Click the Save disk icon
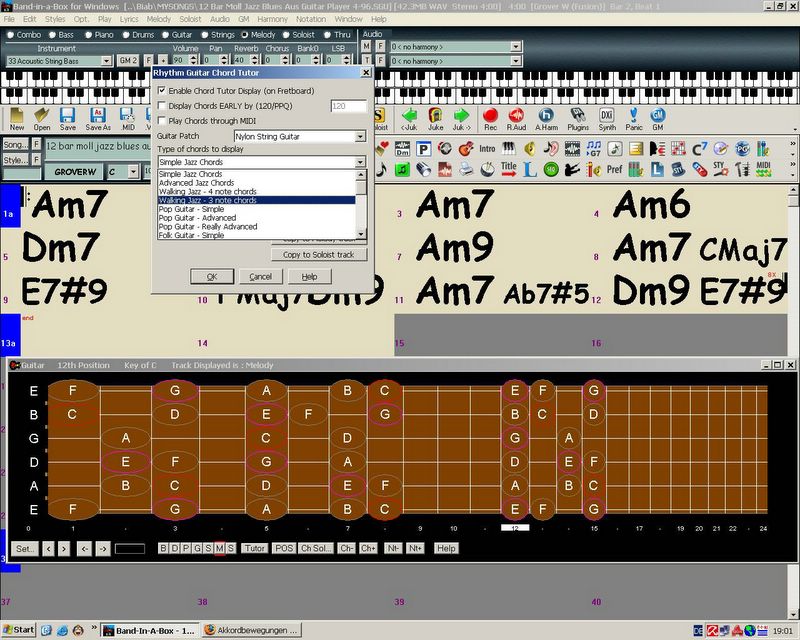This screenshot has height=640, width=800. 67,119
